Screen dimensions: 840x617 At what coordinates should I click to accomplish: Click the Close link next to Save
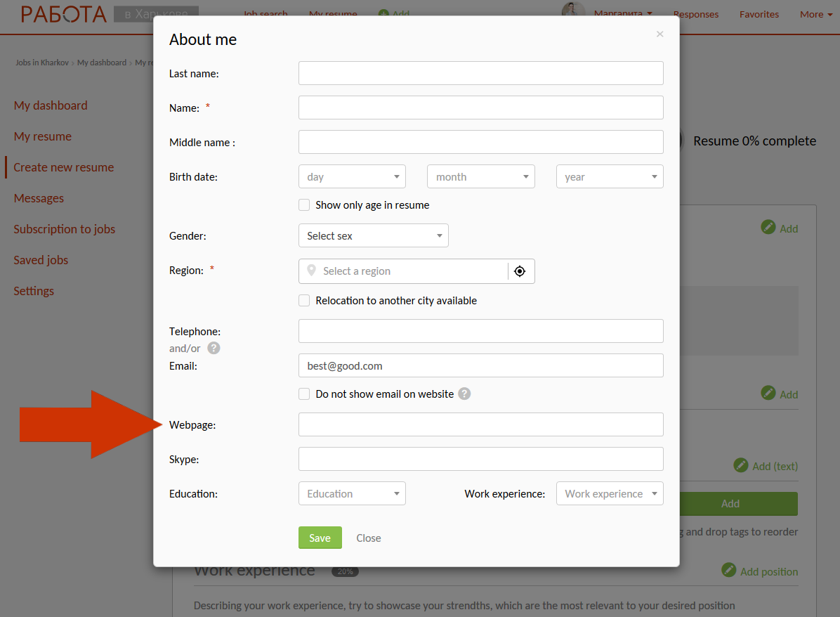pyautogui.click(x=368, y=538)
